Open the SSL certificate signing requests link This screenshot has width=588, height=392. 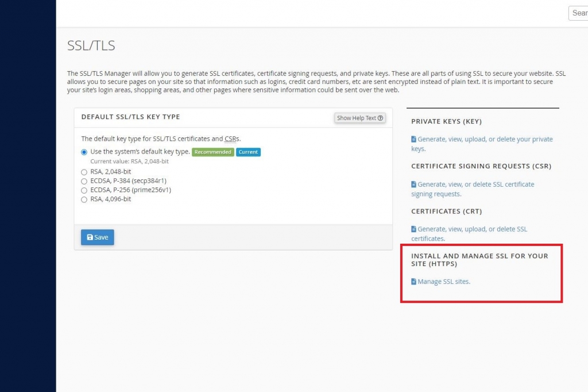(x=473, y=189)
